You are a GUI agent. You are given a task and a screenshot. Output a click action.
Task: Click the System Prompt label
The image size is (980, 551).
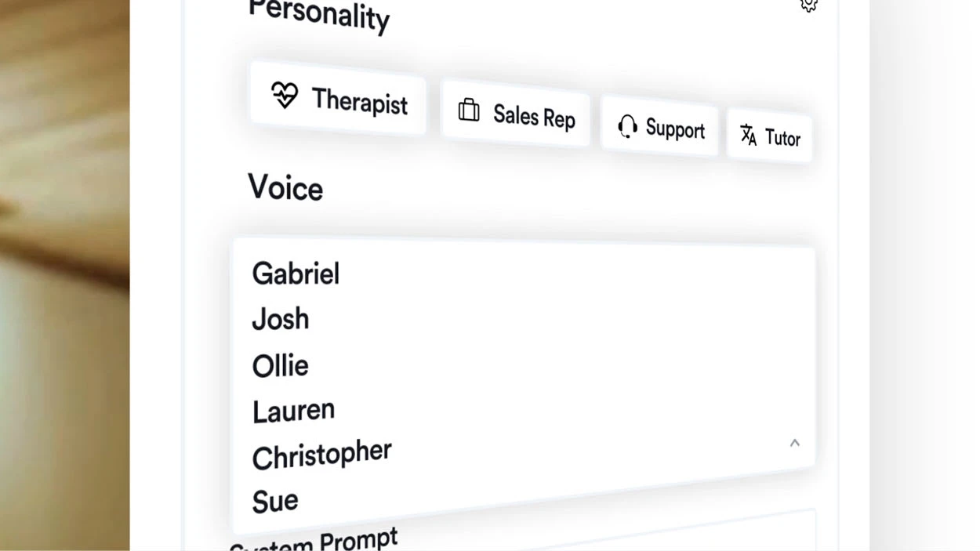tap(314, 540)
